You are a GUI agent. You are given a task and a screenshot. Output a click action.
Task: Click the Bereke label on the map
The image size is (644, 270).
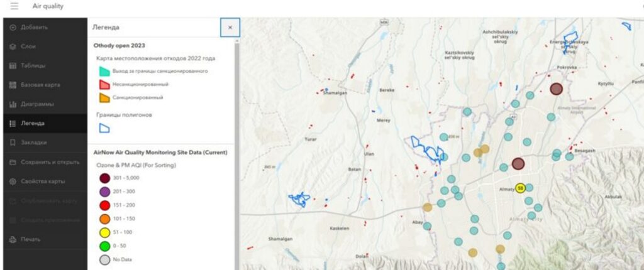pos(387,89)
